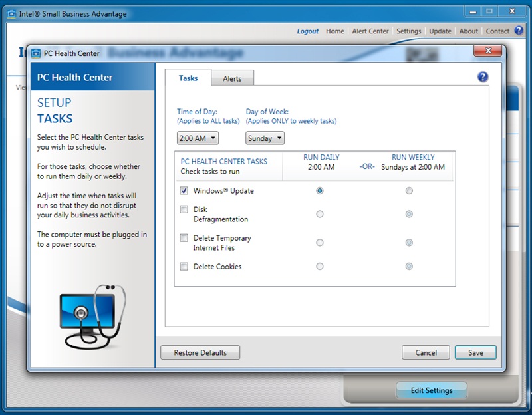The width and height of the screenshot is (532, 415).
Task: Click the Logout link
Action: [x=308, y=31]
